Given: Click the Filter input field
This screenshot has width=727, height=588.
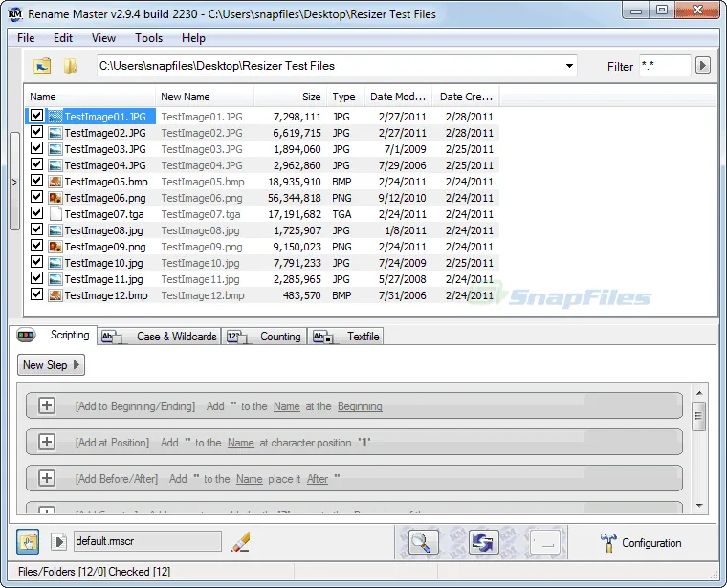Looking at the screenshot, I should 665,65.
